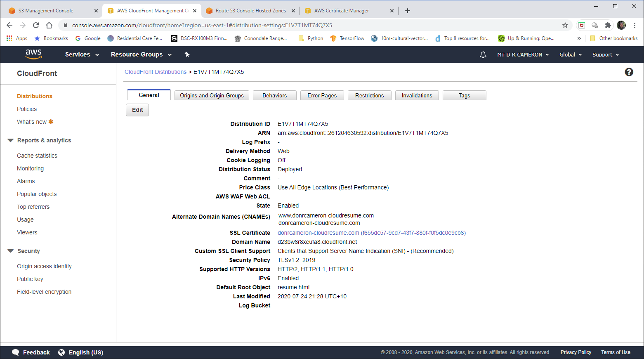Screen dimensions: 644x359
Task: Open the CloudFront Distributions breadcrumb link
Action: coord(156,72)
